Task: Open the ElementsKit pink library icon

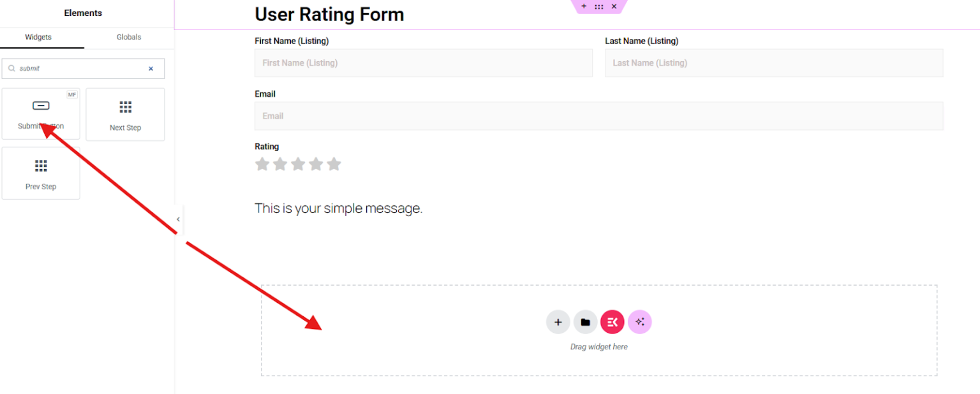Action: [x=612, y=322]
